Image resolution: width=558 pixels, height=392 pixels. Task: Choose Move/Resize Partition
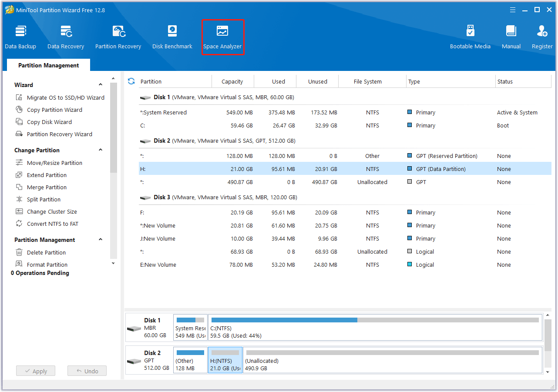click(x=49, y=163)
